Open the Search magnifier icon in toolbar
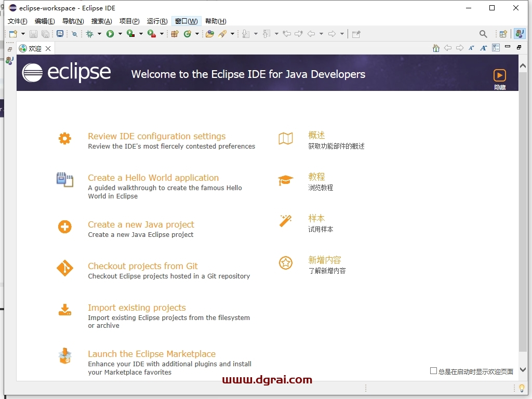 [483, 34]
